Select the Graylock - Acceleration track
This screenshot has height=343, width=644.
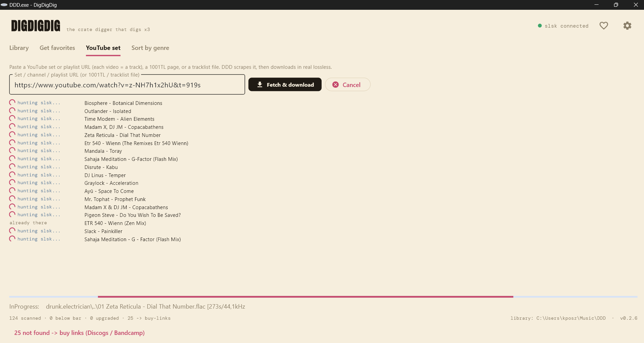click(x=111, y=183)
